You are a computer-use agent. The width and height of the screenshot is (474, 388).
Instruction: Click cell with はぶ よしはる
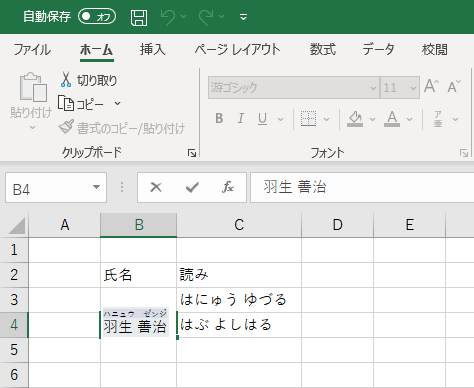(x=239, y=325)
